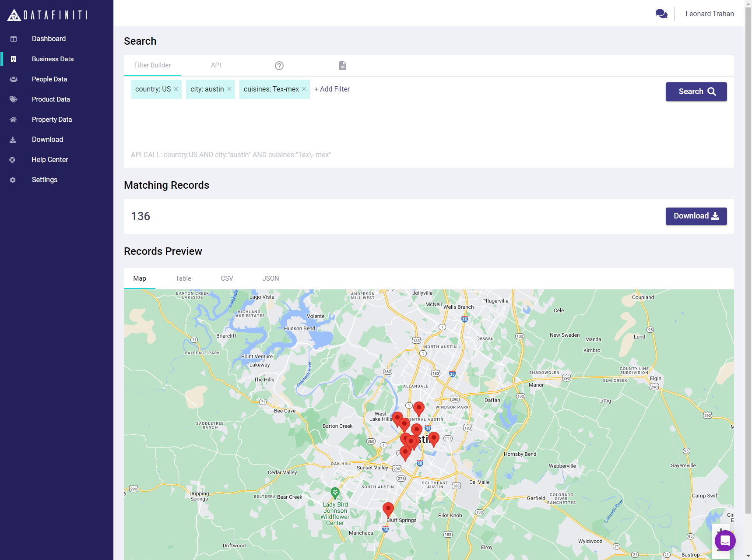Click the scrollbar up arrow
Viewport: 752px width, 560px height.
(748, 4)
